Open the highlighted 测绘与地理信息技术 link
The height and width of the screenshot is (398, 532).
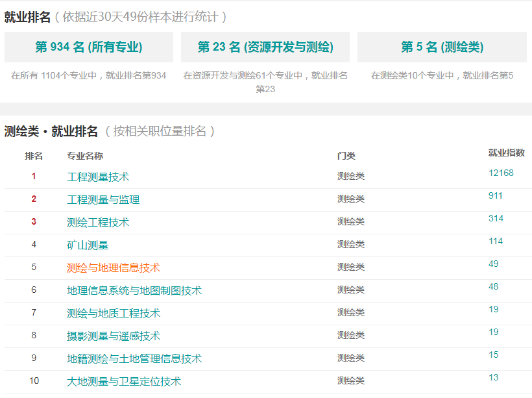pyautogui.click(x=114, y=268)
